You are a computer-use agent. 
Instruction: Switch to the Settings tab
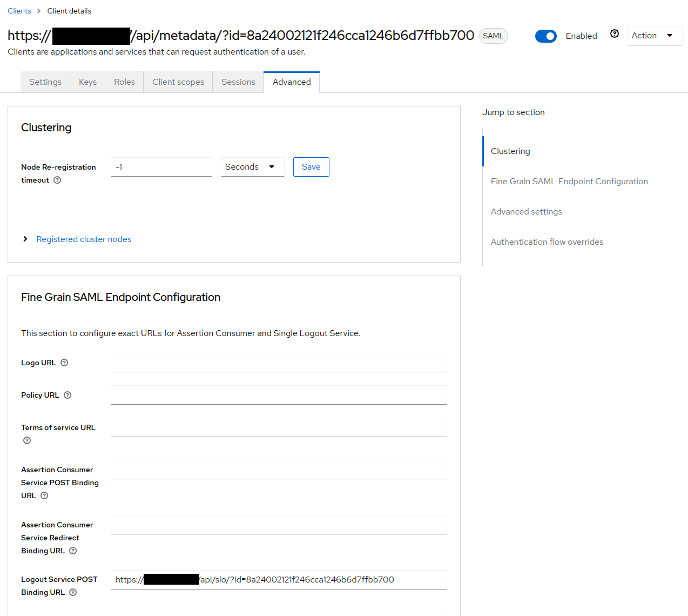tap(45, 82)
